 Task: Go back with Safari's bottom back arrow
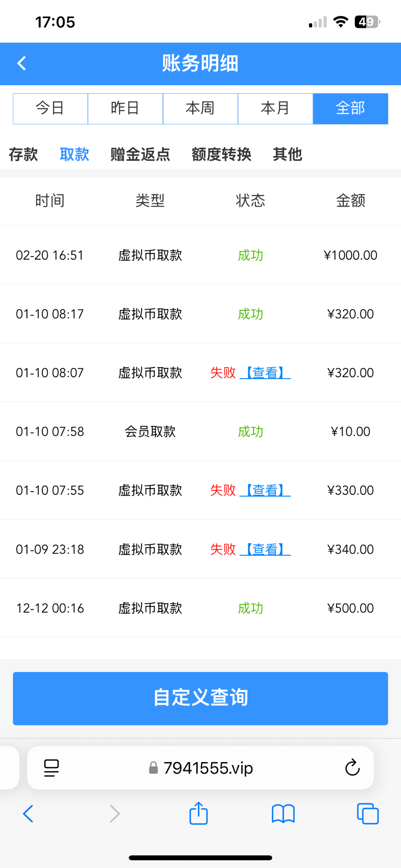[28, 814]
